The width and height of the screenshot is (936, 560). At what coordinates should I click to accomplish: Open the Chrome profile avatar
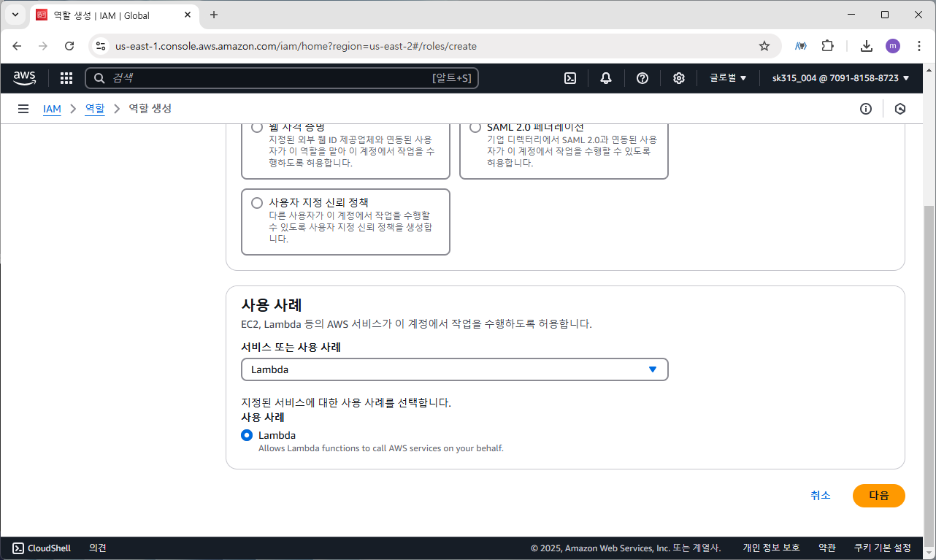893,46
